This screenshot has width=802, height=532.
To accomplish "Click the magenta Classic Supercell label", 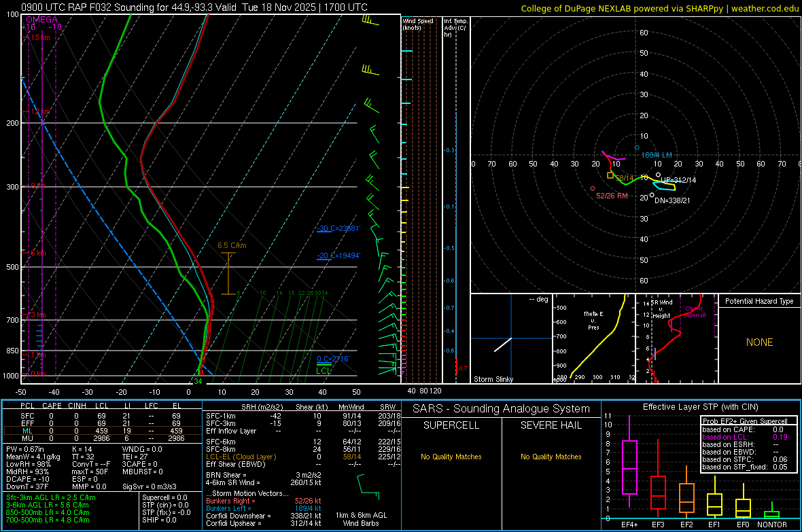I will [x=695, y=312].
